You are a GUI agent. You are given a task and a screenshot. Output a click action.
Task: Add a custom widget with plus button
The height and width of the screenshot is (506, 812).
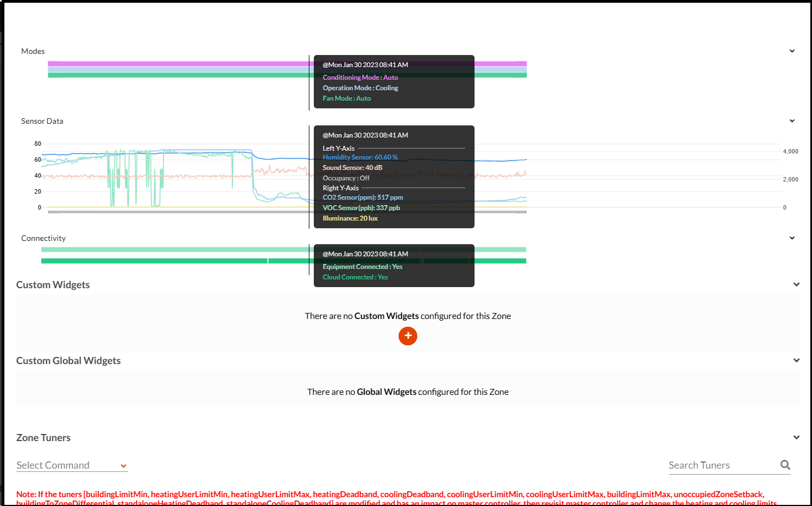[x=408, y=335]
